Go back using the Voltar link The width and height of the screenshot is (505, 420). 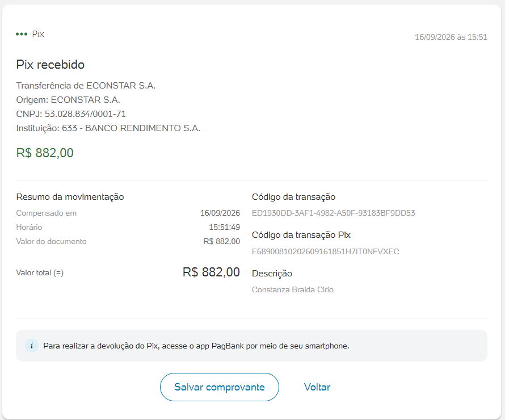click(x=317, y=387)
